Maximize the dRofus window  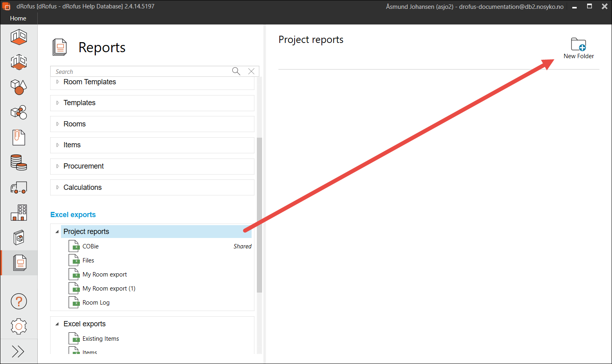coord(590,6)
